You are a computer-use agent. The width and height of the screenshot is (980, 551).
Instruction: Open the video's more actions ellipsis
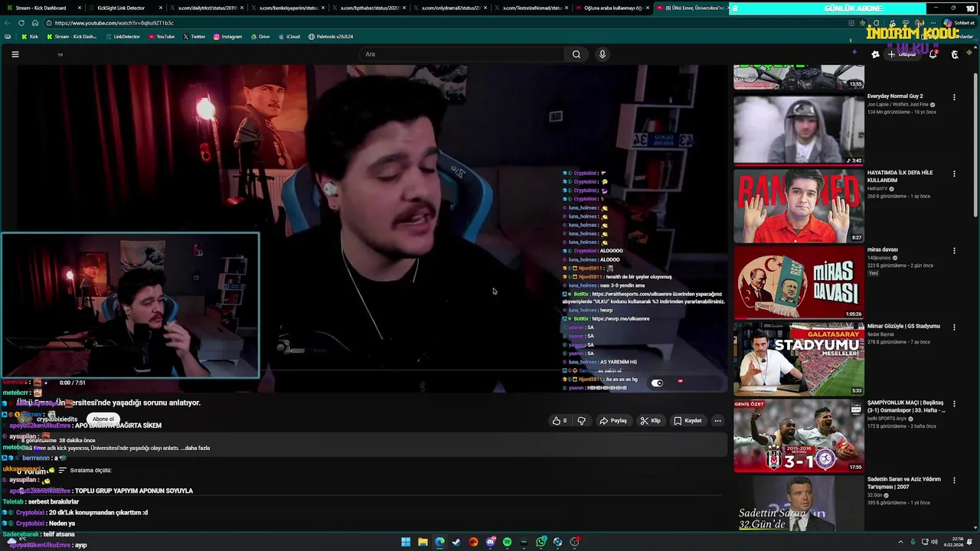click(717, 420)
